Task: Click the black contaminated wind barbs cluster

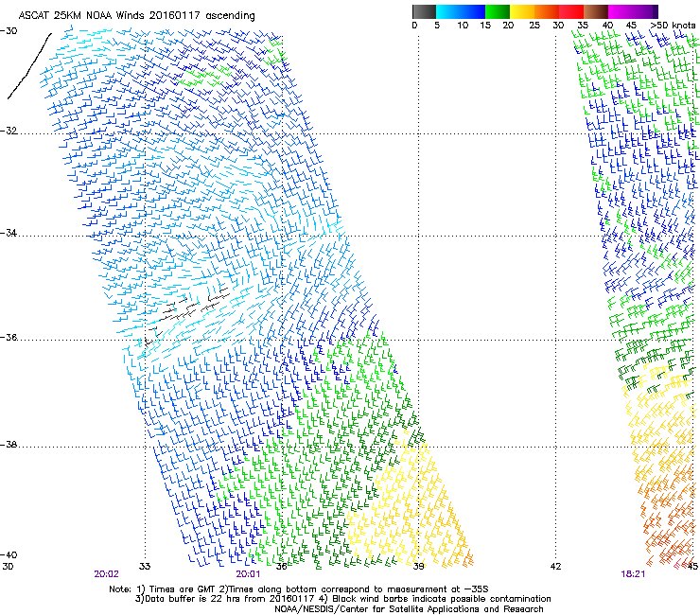Action: click(187, 315)
